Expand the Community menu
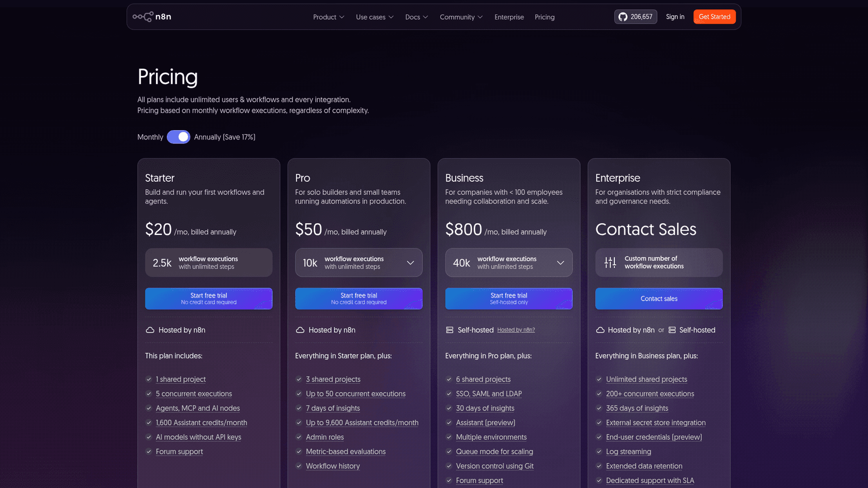The width and height of the screenshot is (868, 488). click(x=461, y=17)
